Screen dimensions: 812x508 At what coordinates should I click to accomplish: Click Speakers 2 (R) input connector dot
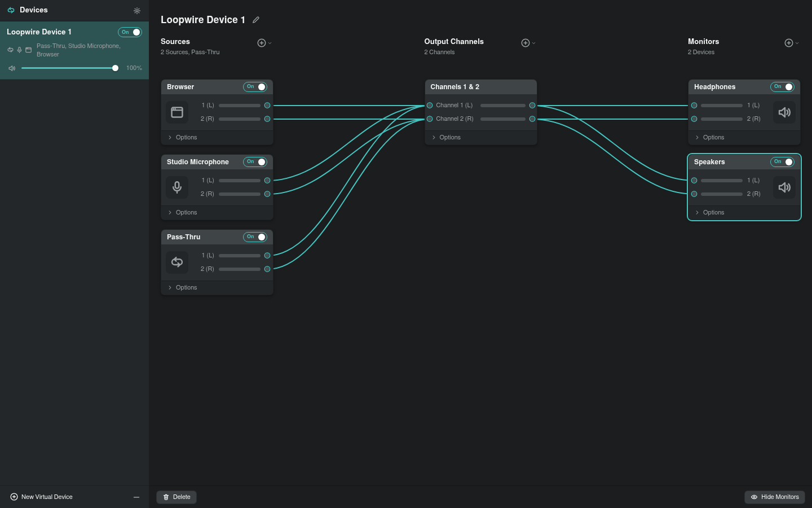pyautogui.click(x=694, y=194)
